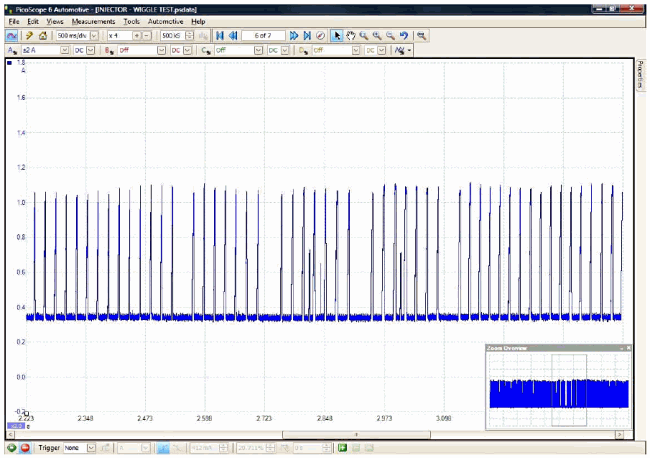
Task: Select the hand pan tool
Action: tap(351, 35)
